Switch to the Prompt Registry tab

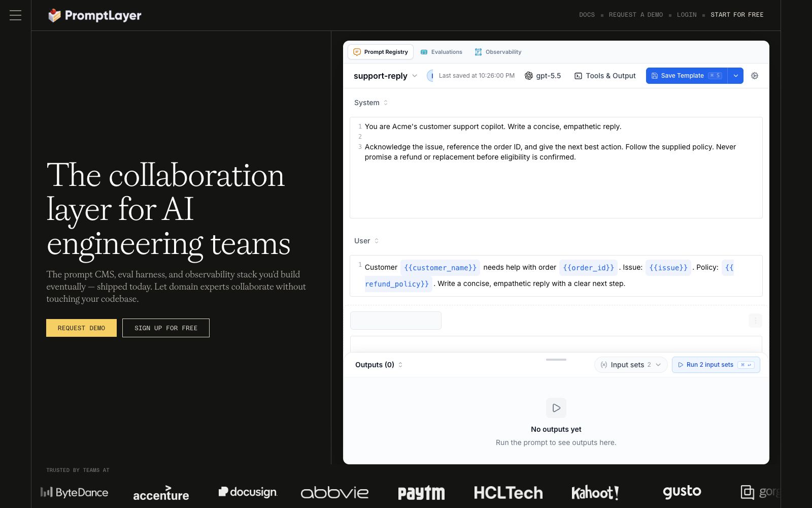click(x=381, y=52)
